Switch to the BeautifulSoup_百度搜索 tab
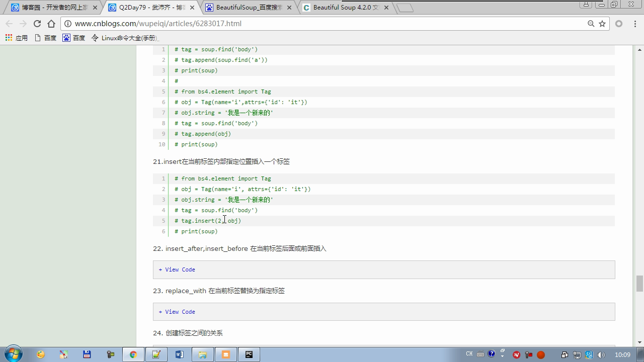This screenshot has height=362, width=644. tap(249, 8)
